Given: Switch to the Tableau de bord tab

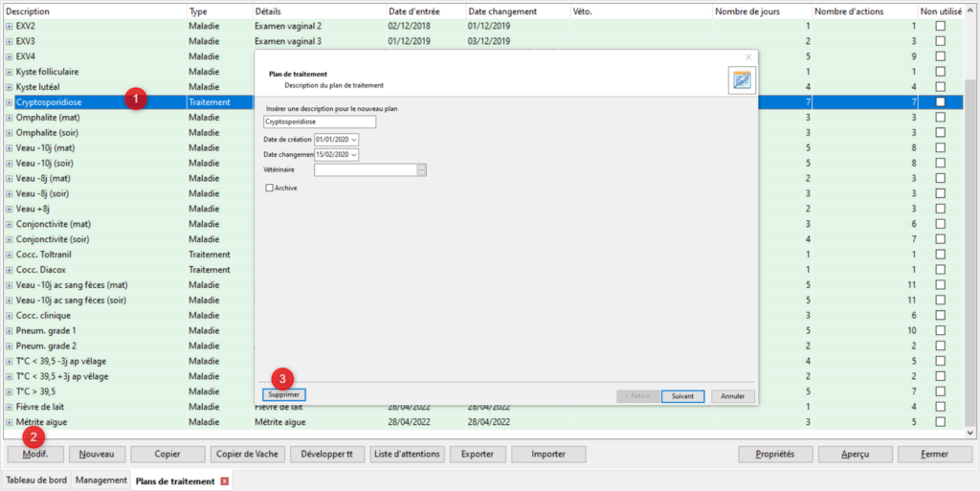Looking at the screenshot, I should (x=36, y=480).
